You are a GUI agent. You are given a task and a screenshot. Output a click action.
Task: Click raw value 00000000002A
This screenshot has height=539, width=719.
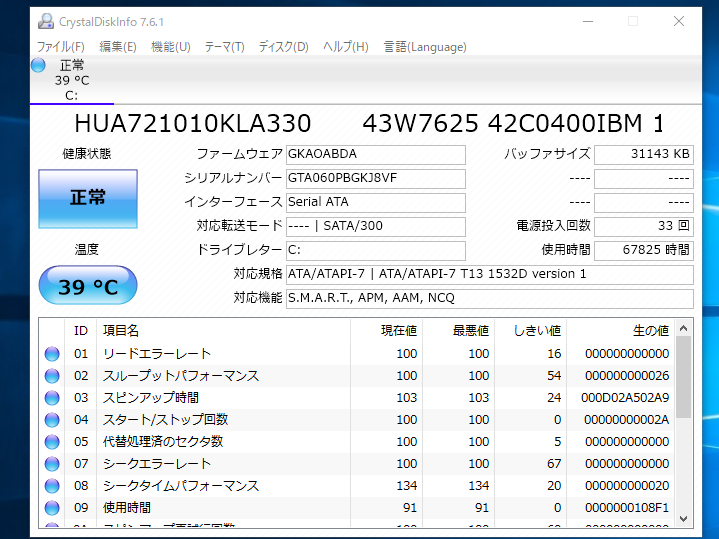[627, 420]
